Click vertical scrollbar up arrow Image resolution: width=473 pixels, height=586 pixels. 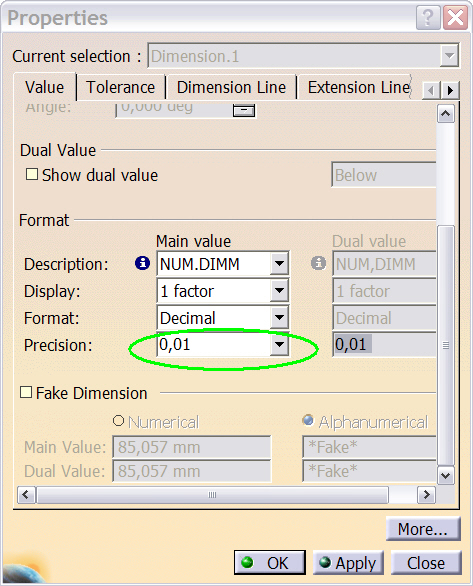[446, 114]
